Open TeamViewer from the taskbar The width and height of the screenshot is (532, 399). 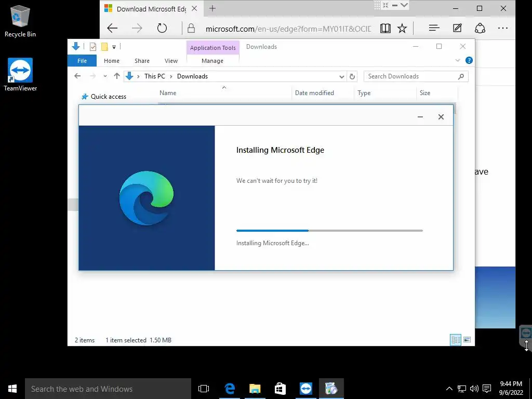tap(305, 389)
